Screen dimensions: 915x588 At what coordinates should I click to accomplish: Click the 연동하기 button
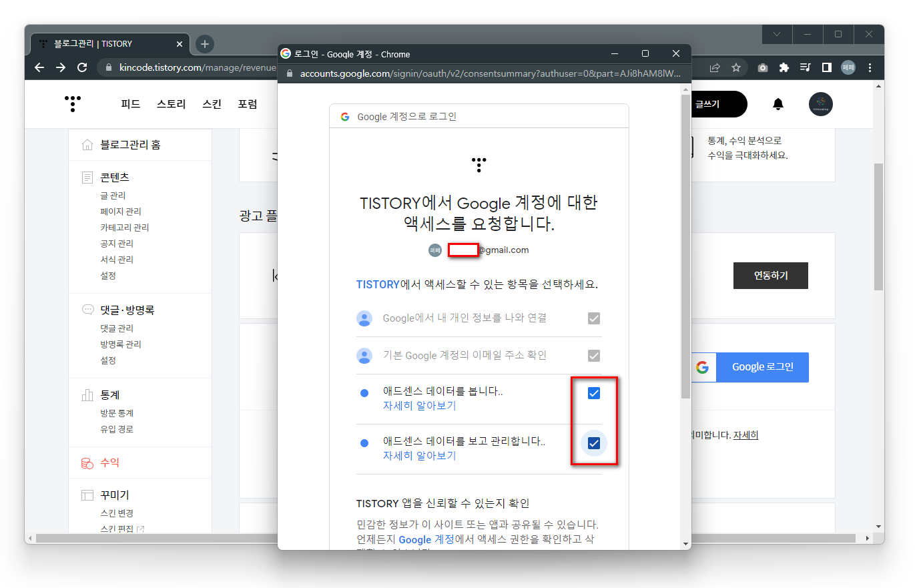(771, 276)
